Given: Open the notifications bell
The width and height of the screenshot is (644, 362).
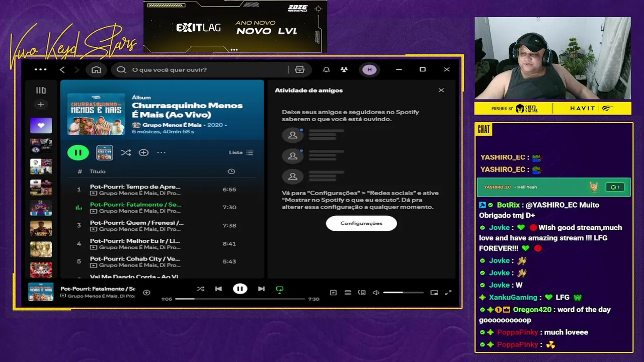Looking at the screenshot, I should point(327,69).
